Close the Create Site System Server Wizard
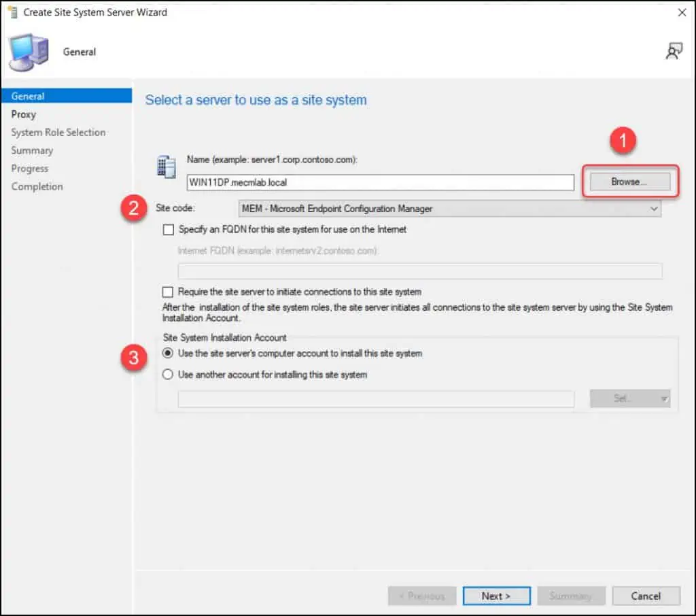This screenshot has width=696, height=616. point(682,12)
